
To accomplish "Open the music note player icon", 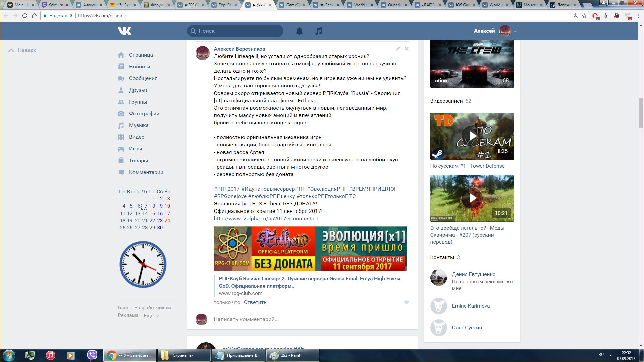I will point(319,31).
